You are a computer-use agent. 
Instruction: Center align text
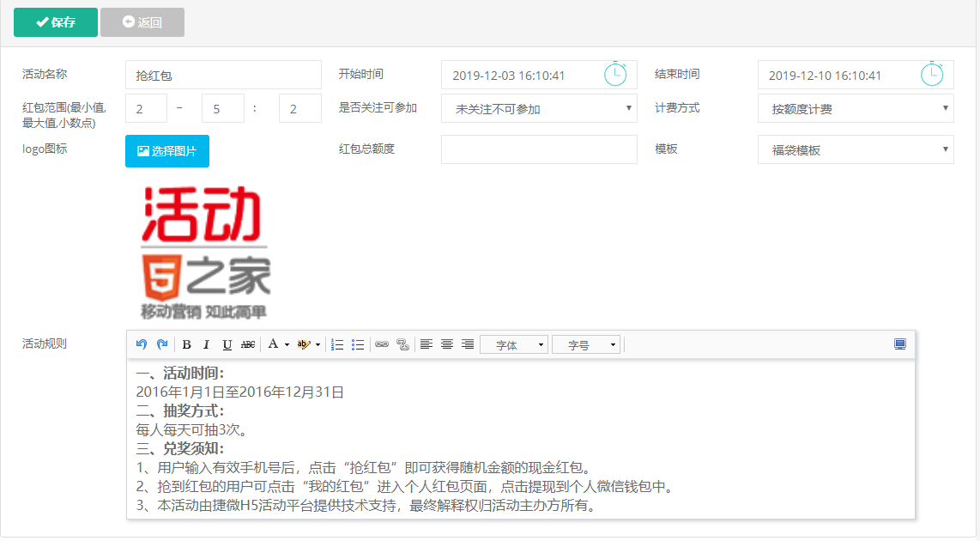coord(447,344)
